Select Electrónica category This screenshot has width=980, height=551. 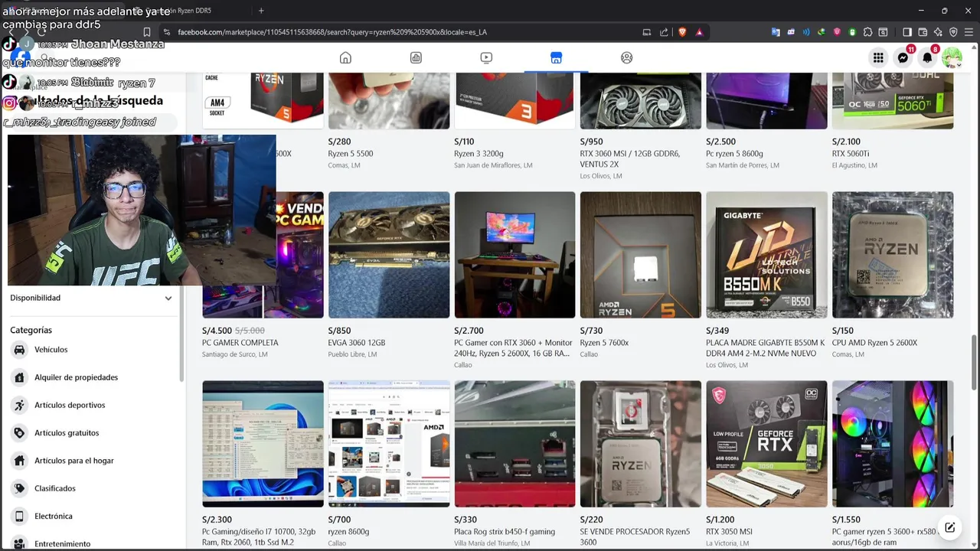click(x=54, y=516)
